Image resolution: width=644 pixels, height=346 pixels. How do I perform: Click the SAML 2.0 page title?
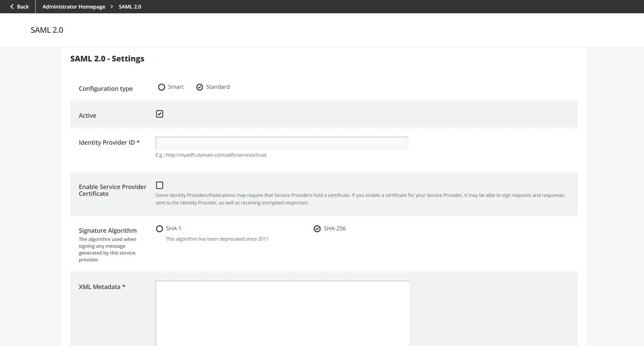point(47,30)
